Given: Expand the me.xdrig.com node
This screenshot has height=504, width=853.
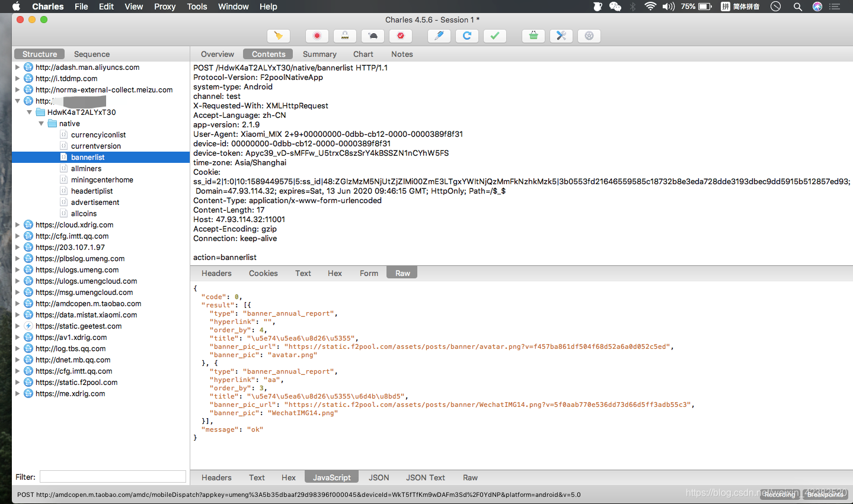Looking at the screenshot, I should click(17, 393).
